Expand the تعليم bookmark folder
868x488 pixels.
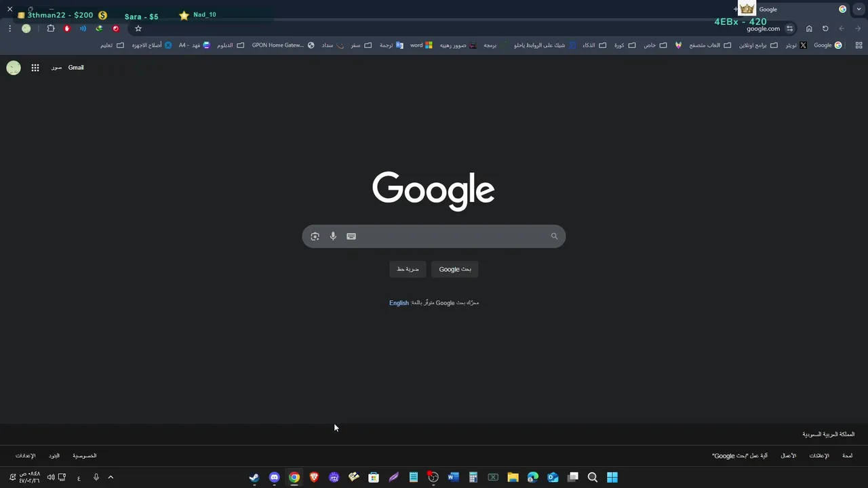tap(112, 45)
